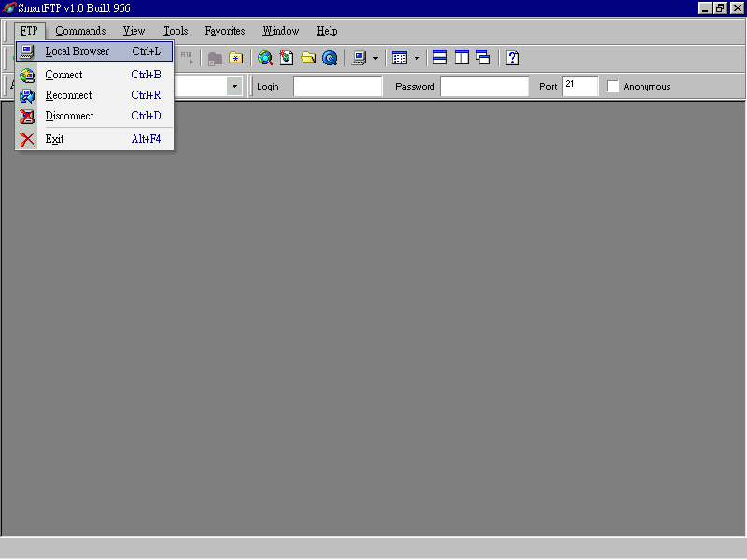Click the globe document toolbar icon
The width and height of the screenshot is (747, 560).
point(287,58)
